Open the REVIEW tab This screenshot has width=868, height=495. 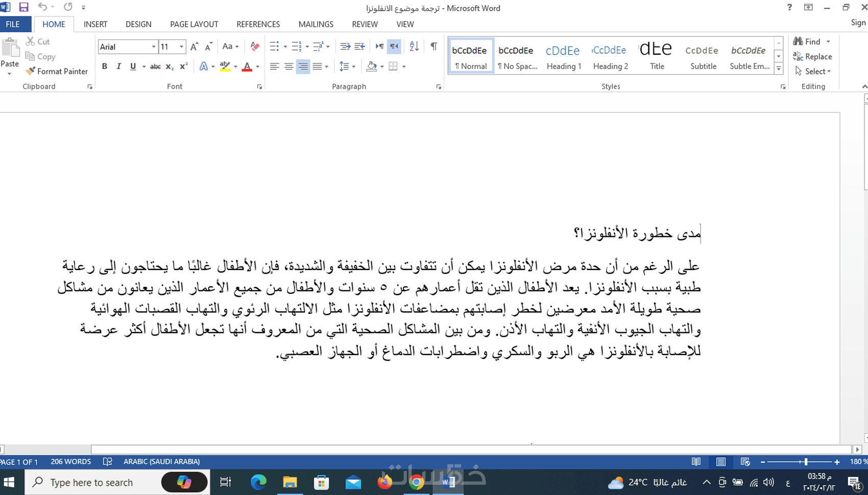[365, 24]
